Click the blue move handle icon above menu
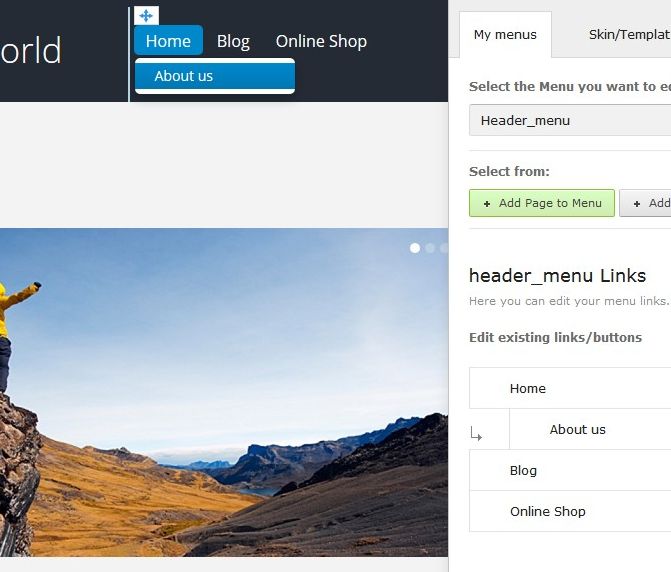 [x=146, y=16]
